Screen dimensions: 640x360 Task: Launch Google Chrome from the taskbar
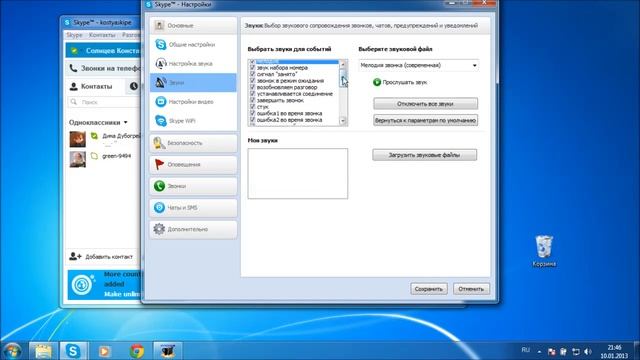pyautogui.click(x=137, y=351)
